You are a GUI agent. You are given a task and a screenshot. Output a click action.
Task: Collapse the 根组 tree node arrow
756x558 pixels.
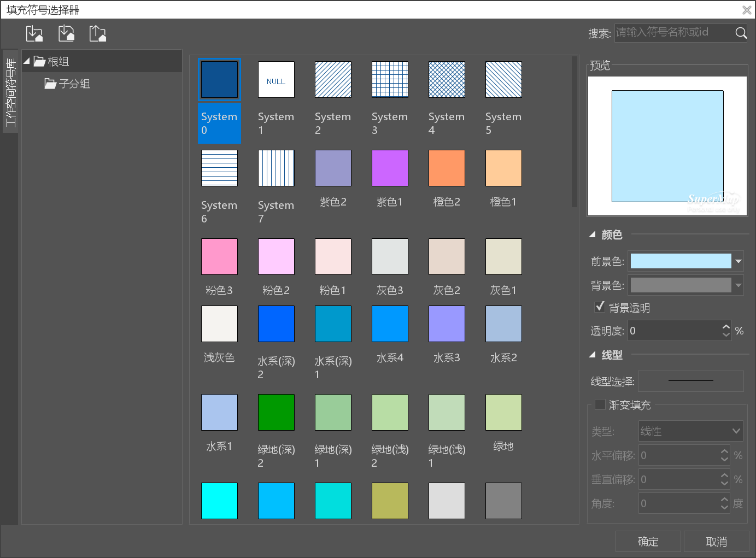click(x=27, y=61)
